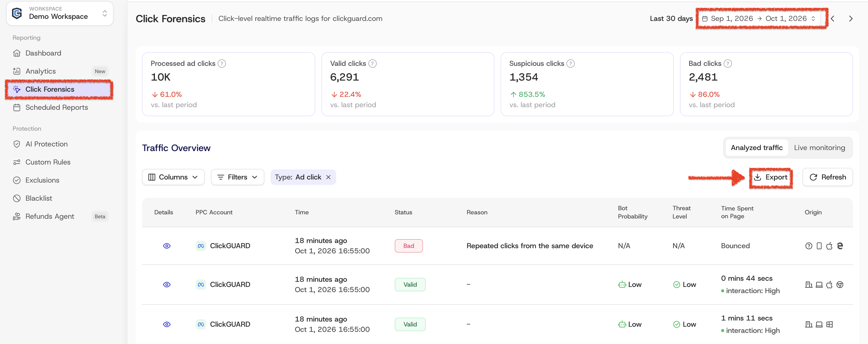The width and height of the screenshot is (868, 344).
Task: Click Valid badge in 0 mins 44 secs row
Action: pos(410,285)
